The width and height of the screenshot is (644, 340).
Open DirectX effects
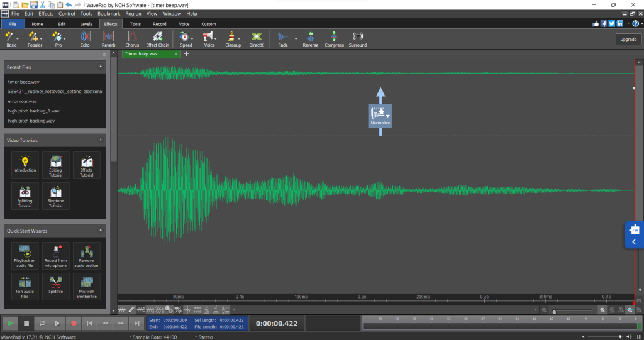(257, 40)
